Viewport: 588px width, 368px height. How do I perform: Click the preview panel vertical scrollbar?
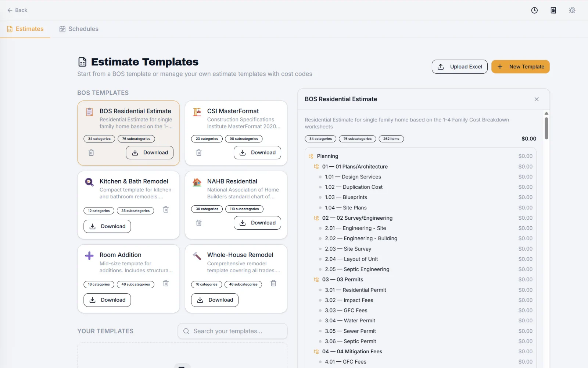(x=546, y=128)
